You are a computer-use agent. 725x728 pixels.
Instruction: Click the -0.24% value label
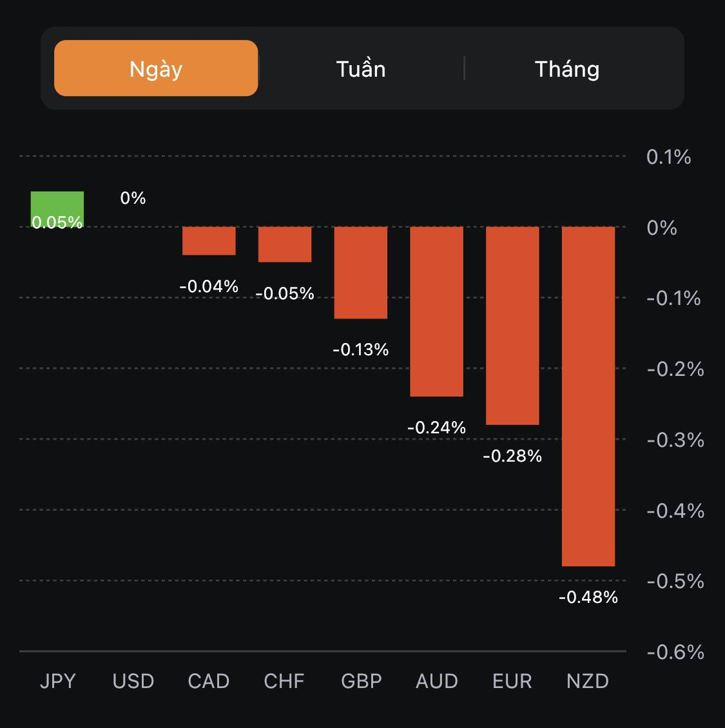[437, 428]
